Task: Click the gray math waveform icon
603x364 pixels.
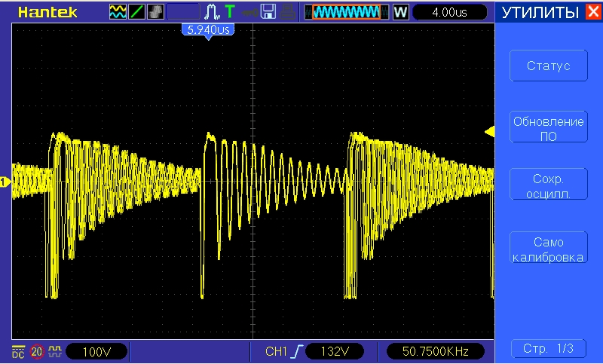Action: coord(155,12)
